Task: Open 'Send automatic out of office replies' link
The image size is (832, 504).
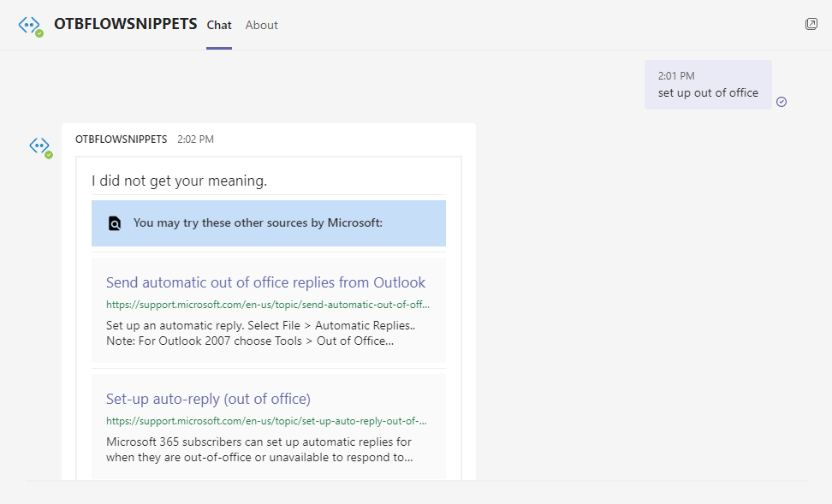Action: 265,282
